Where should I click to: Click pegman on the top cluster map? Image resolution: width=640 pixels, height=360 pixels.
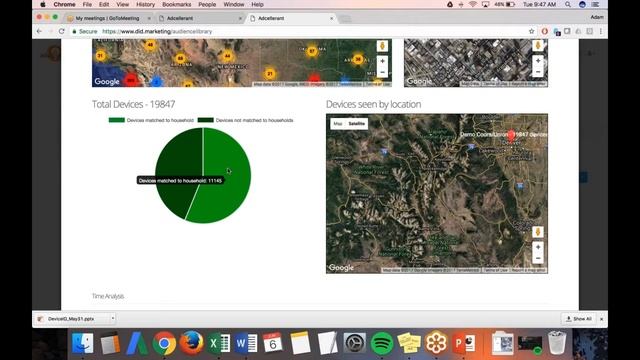tap(382, 46)
